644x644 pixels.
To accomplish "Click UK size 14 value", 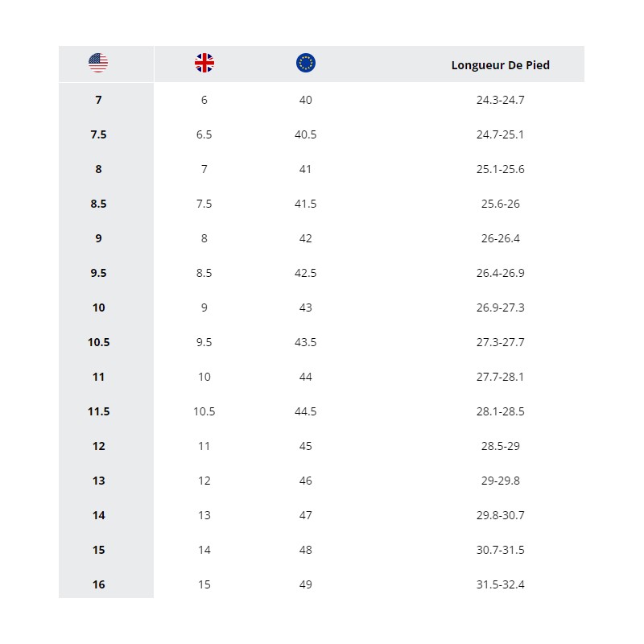I will [x=204, y=550].
